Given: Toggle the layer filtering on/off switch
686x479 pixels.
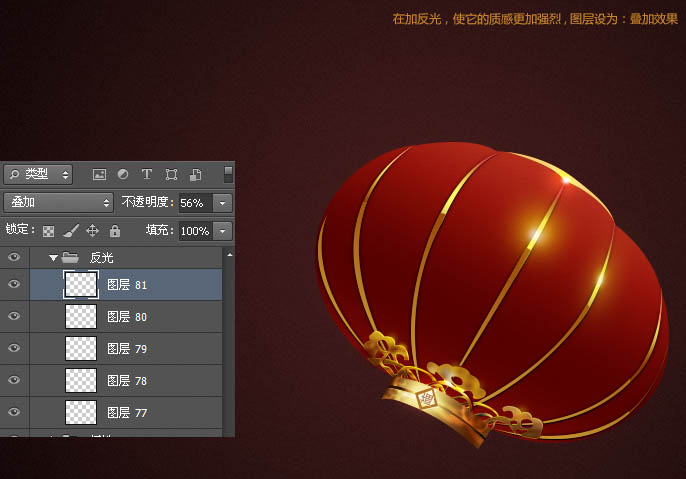Looking at the screenshot, I should [x=228, y=174].
